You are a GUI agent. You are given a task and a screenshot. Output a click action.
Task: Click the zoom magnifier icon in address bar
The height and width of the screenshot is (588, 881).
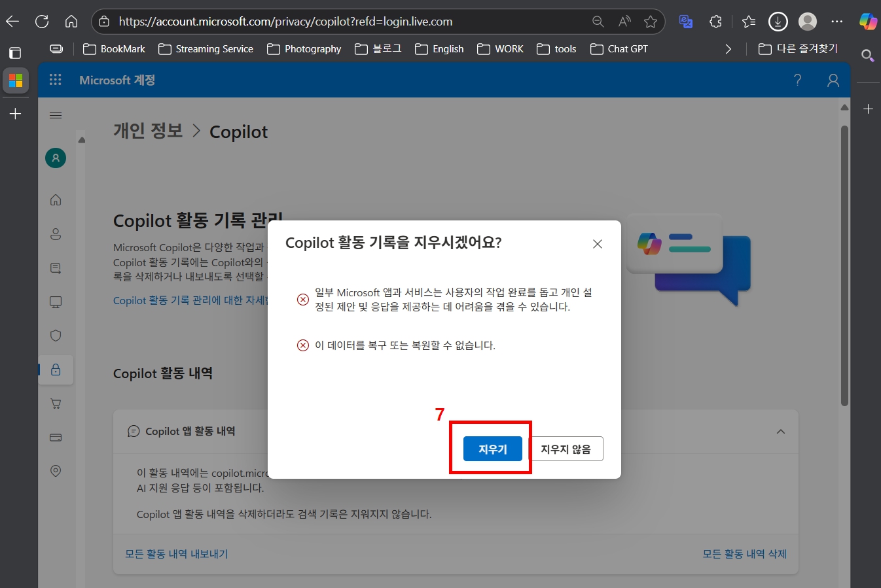point(598,22)
